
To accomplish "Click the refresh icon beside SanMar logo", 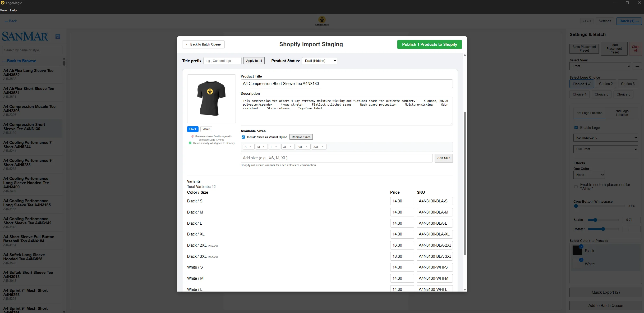I will 58,36.
